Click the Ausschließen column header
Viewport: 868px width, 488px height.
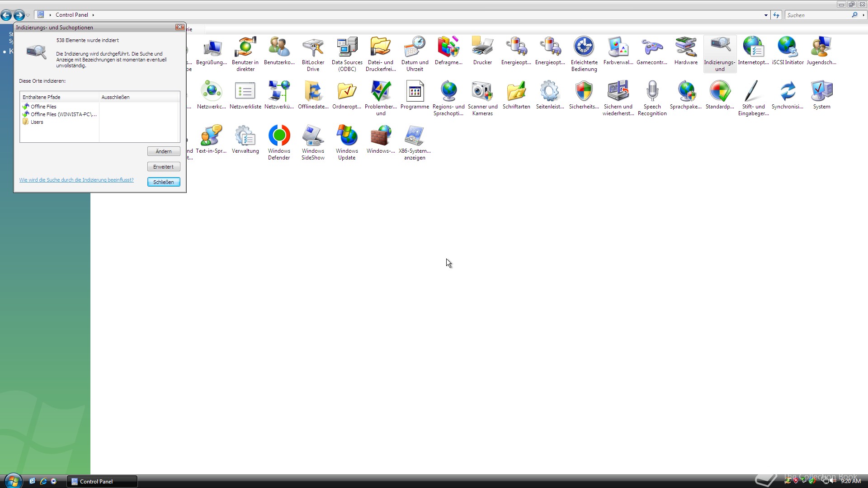139,97
